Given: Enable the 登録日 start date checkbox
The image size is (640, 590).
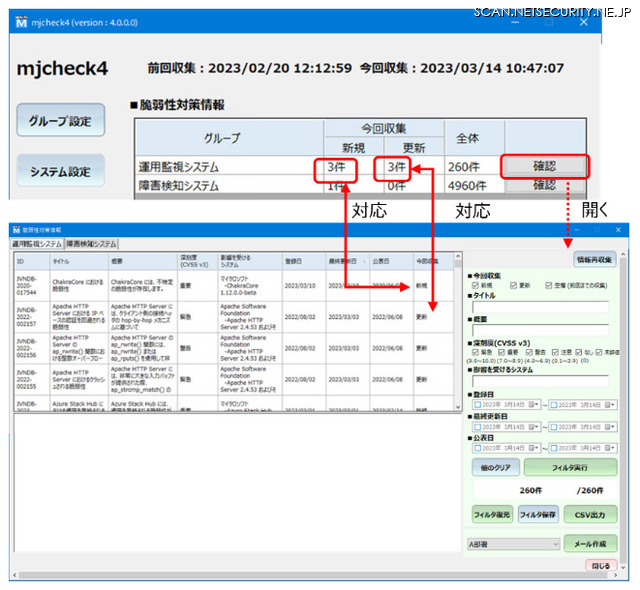Looking at the screenshot, I should point(474,404).
